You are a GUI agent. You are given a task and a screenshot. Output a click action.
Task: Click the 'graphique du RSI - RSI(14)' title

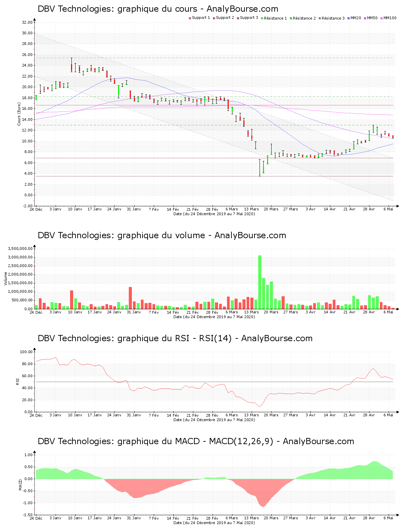tap(175, 338)
